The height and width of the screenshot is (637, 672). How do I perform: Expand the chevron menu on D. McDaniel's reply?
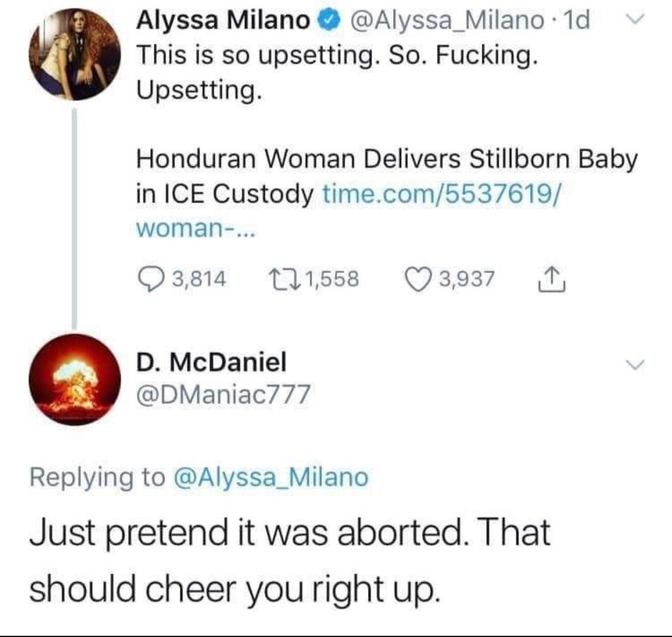(637, 364)
